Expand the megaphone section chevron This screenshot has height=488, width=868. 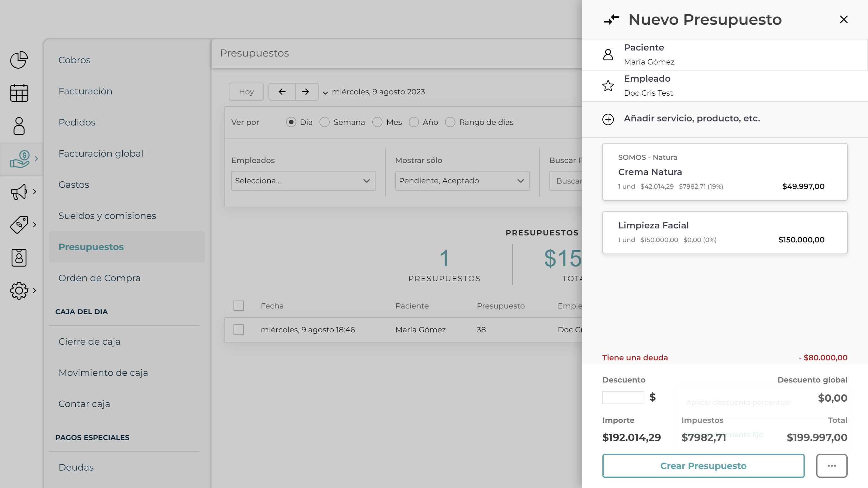click(x=34, y=192)
